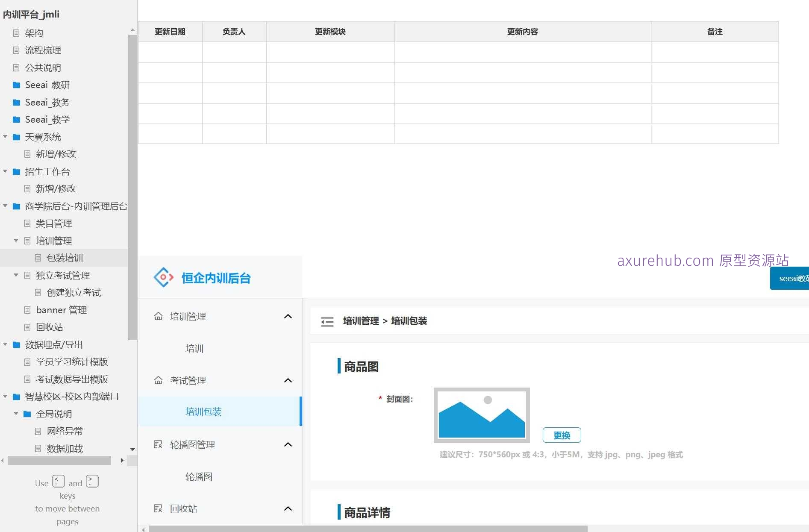
Task: Click the 更新模块 table header
Action: [330, 32]
